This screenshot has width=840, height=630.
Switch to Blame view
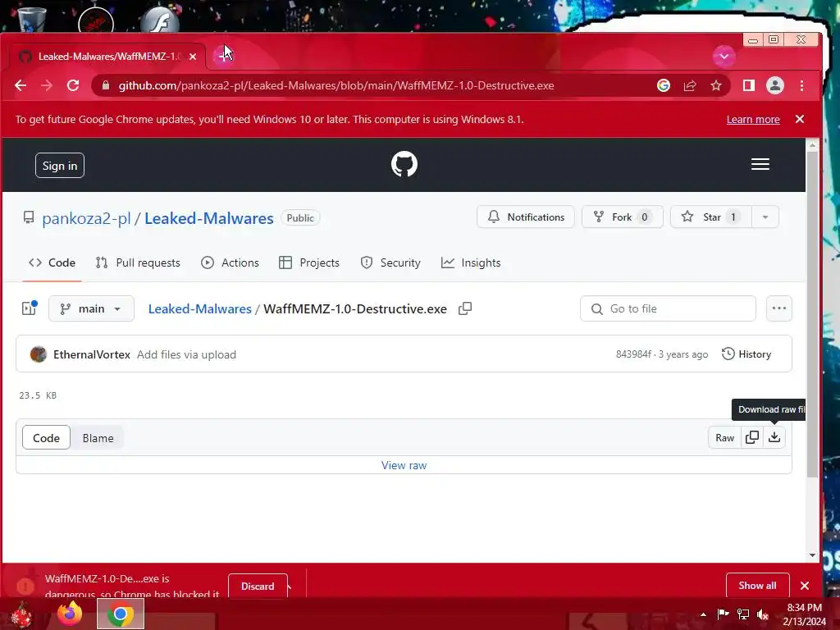(x=98, y=438)
